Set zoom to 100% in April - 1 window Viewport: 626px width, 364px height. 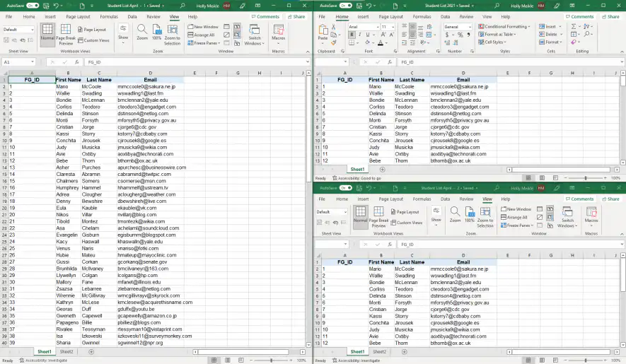click(157, 32)
